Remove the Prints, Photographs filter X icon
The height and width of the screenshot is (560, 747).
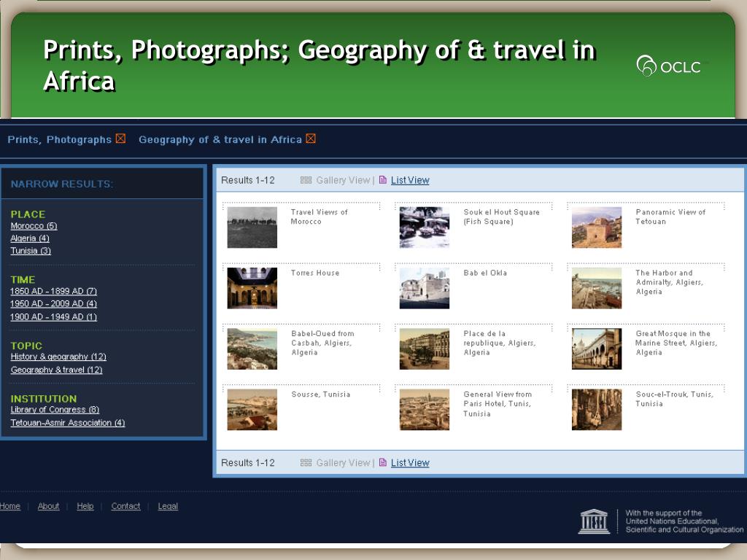click(x=120, y=139)
